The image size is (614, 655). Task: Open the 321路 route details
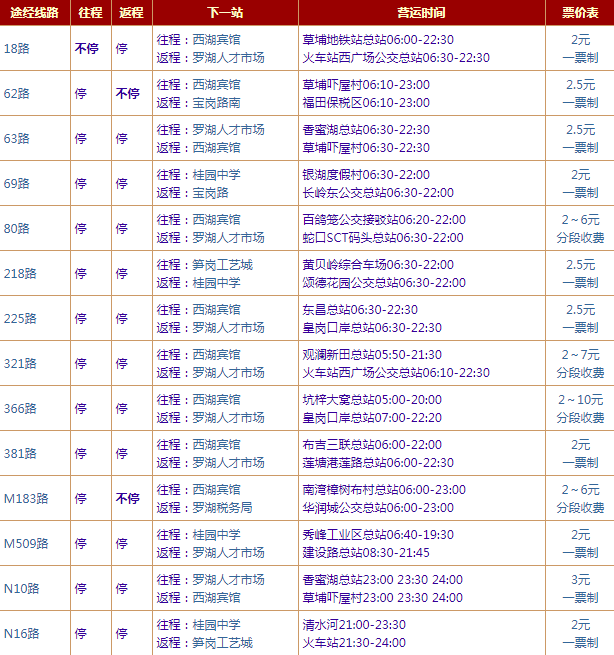pyautogui.click(x=20, y=363)
